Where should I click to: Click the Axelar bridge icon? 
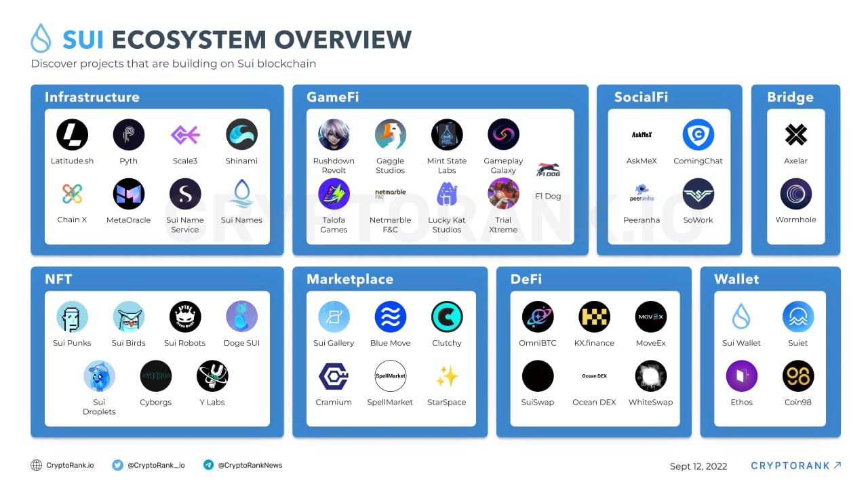click(x=795, y=134)
